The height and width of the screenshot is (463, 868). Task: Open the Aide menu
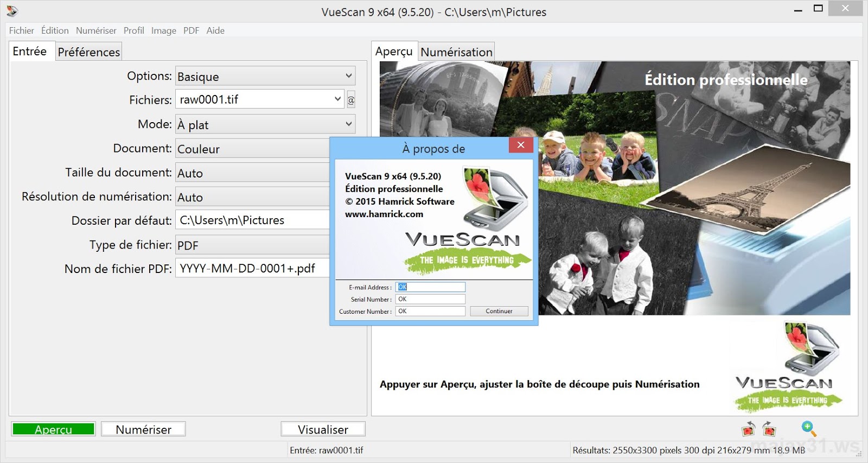[x=215, y=30]
